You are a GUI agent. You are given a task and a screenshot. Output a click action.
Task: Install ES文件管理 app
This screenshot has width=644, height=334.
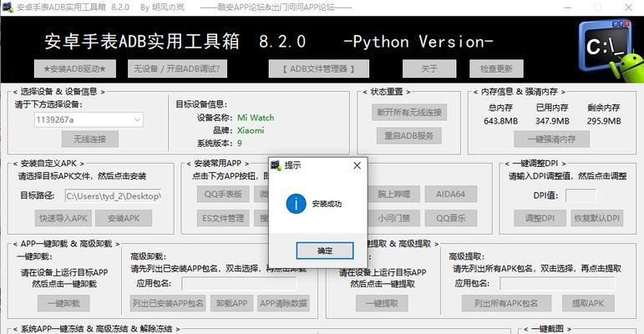coord(223,218)
